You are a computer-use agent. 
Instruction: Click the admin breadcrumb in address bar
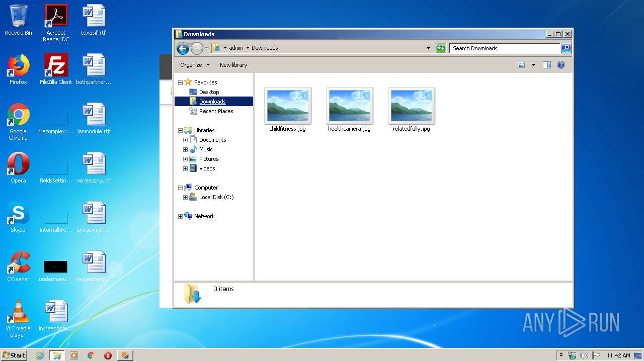236,48
